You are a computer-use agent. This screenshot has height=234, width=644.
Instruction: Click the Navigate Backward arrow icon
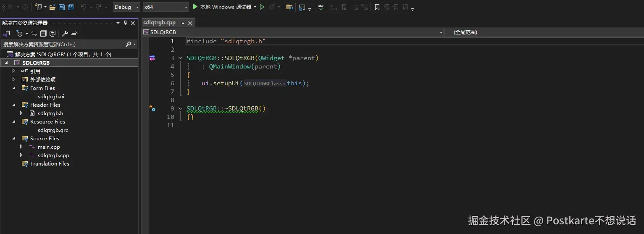11,7
